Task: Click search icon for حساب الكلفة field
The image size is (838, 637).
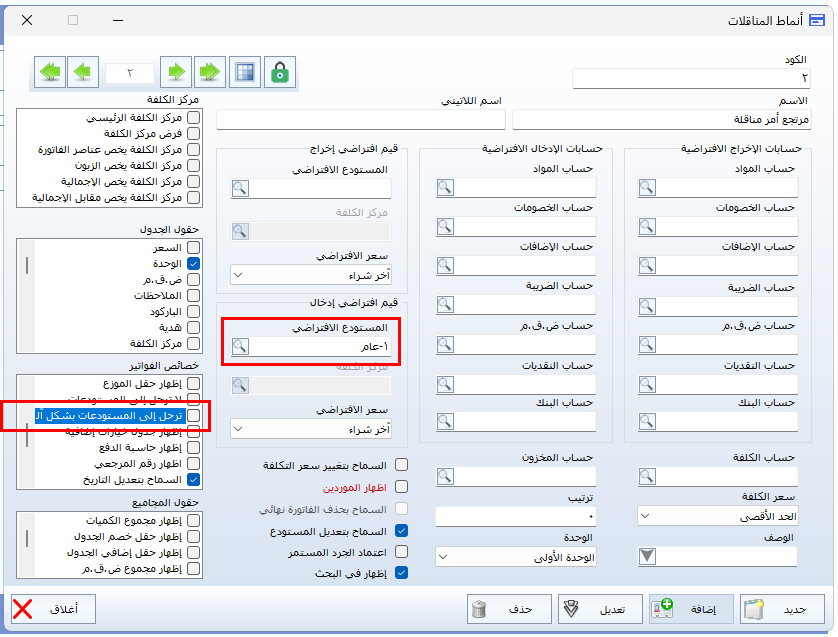Action: pos(648,478)
